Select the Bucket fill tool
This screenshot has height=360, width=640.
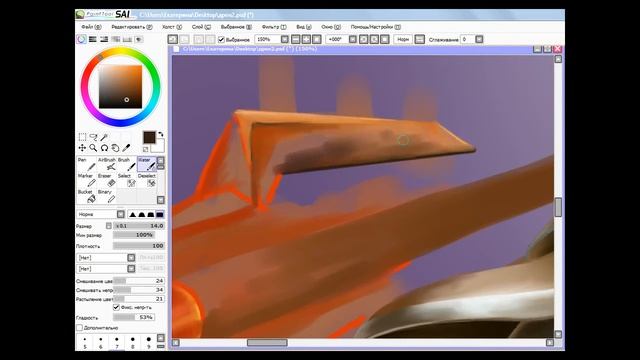[x=87, y=196]
